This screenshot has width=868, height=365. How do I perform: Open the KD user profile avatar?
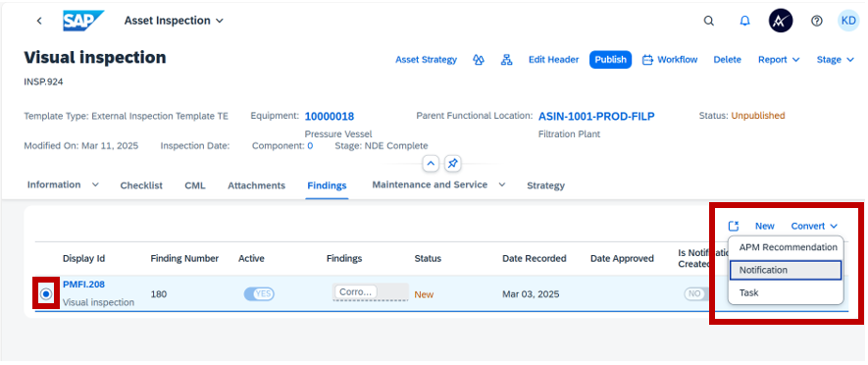pyautogui.click(x=848, y=21)
